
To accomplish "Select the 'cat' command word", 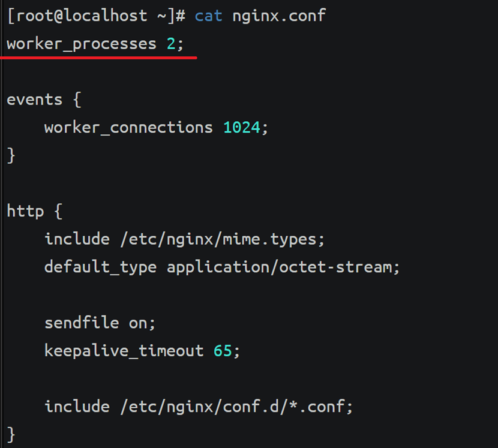I will tap(208, 16).
